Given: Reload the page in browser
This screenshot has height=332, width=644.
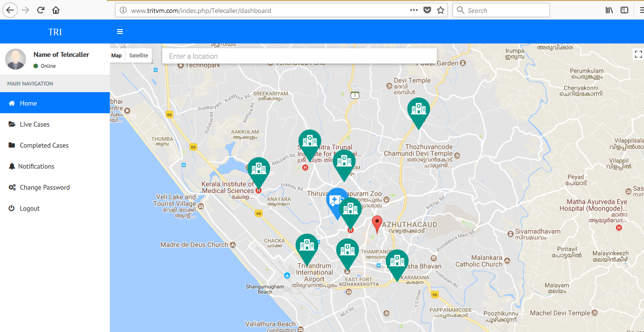Looking at the screenshot, I should coord(41,10).
